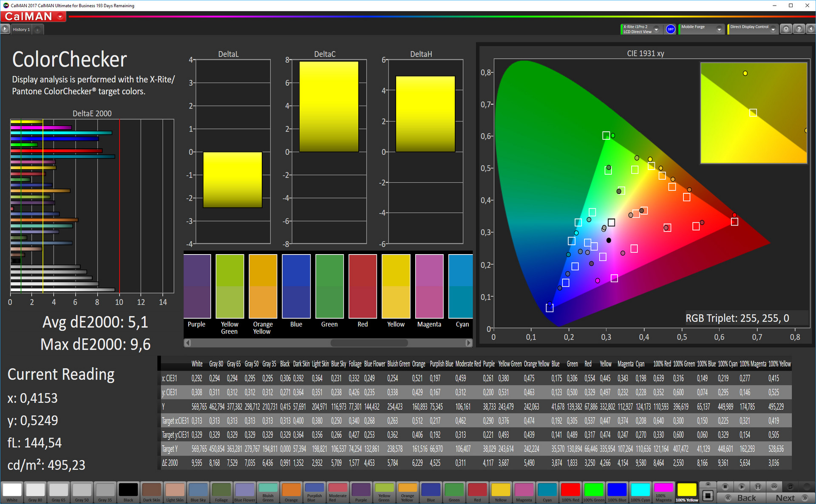Click the Purple comparison swatch in the color strip

(x=197, y=286)
